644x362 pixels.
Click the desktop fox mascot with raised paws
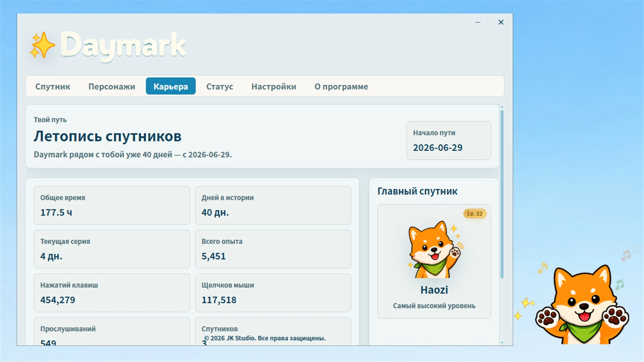click(582, 304)
